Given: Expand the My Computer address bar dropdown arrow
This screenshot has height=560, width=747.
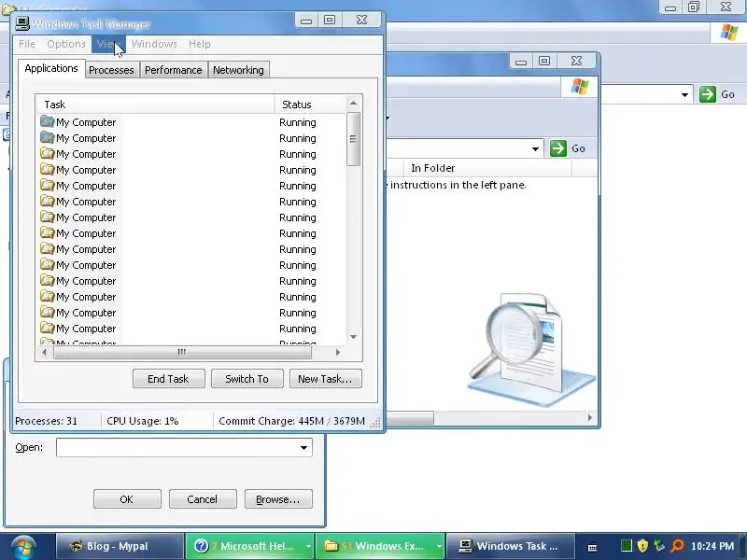Looking at the screenshot, I should [x=684, y=95].
